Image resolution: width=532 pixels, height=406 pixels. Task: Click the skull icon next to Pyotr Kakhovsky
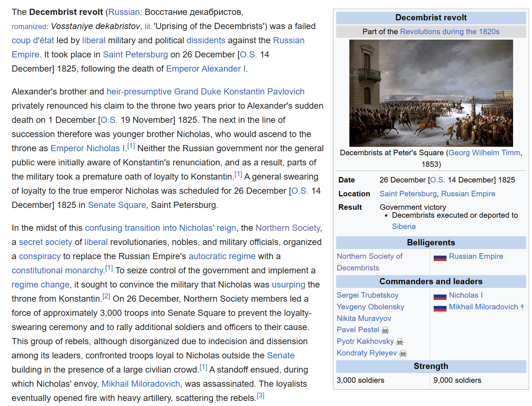(400, 342)
